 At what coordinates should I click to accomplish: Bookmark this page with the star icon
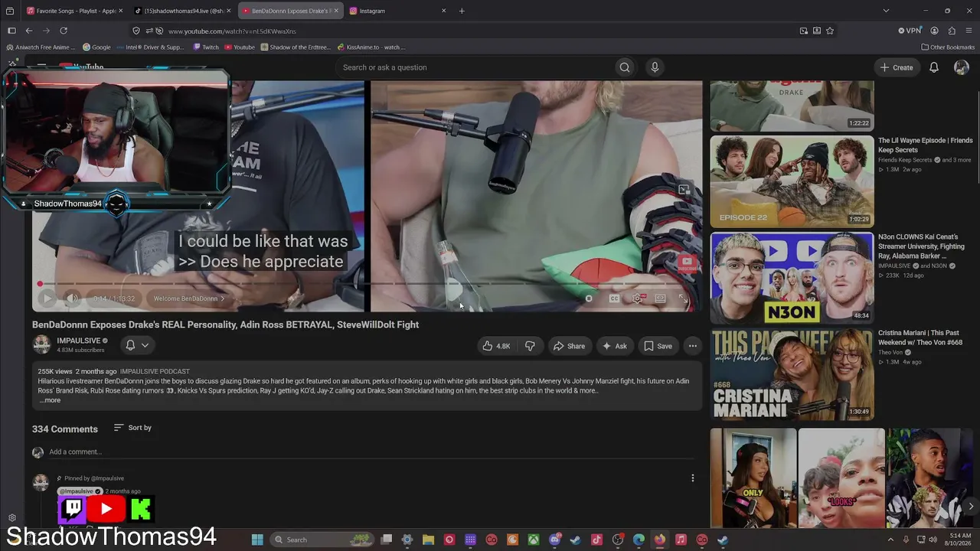[x=830, y=31]
